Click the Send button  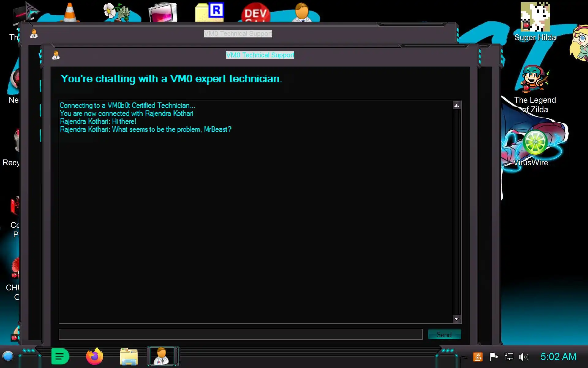(x=444, y=334)
